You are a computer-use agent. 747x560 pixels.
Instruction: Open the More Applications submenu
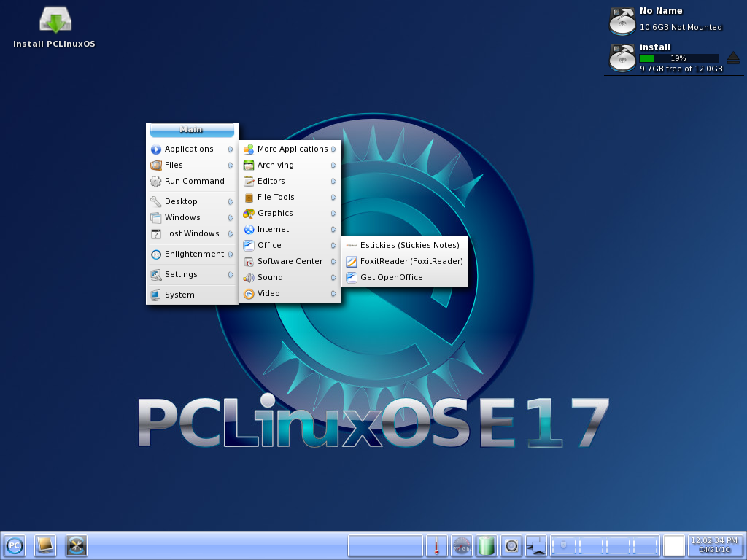tap(292, 149)
